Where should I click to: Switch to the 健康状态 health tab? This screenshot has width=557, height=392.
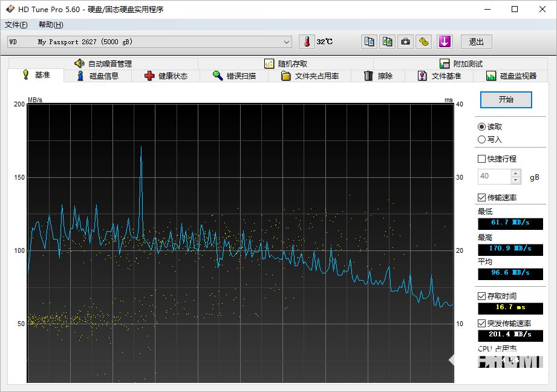166,76
